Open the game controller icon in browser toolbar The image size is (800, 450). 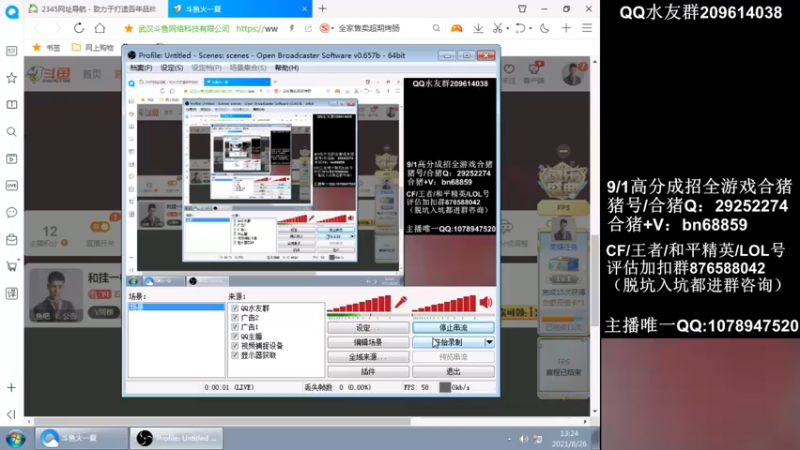pos(456,29)
